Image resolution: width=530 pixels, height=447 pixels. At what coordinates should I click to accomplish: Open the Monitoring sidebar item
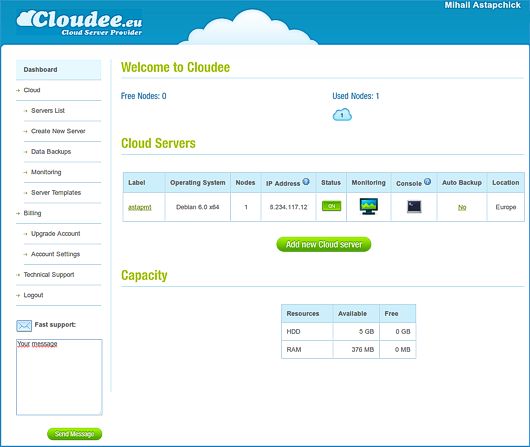point(46,172)
